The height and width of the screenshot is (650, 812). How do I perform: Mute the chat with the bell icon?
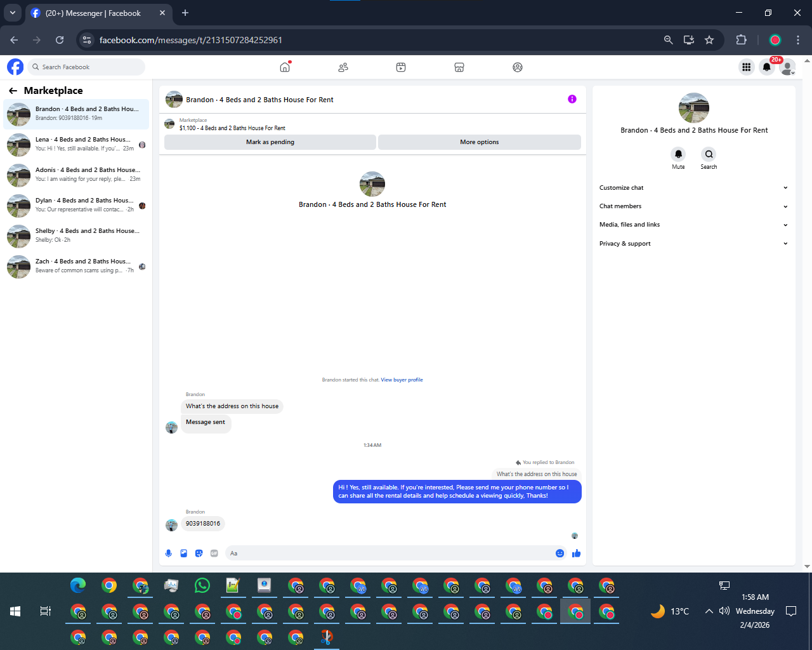[x=678, y=154]
